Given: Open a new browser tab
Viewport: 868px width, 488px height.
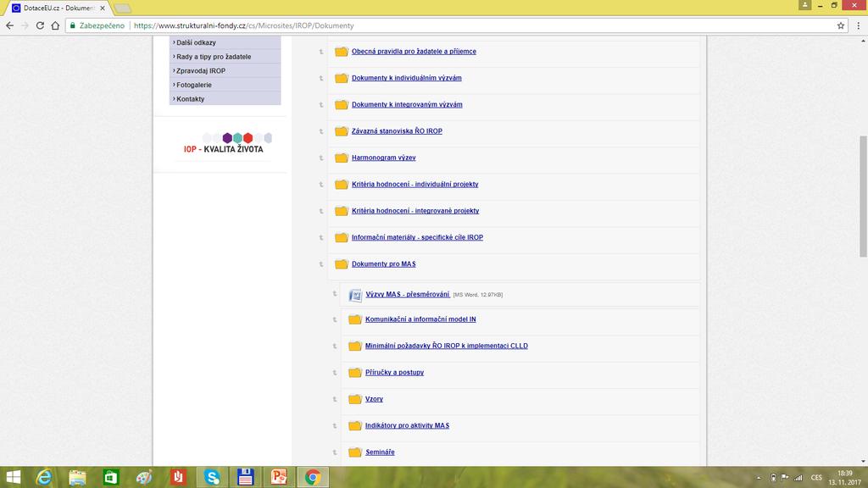Looking at the screenshot, I should coord(122,8).
